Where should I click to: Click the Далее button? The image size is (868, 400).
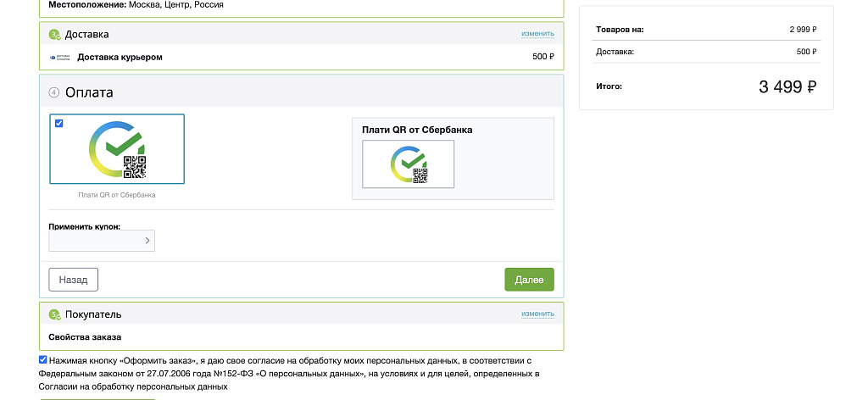529,280
